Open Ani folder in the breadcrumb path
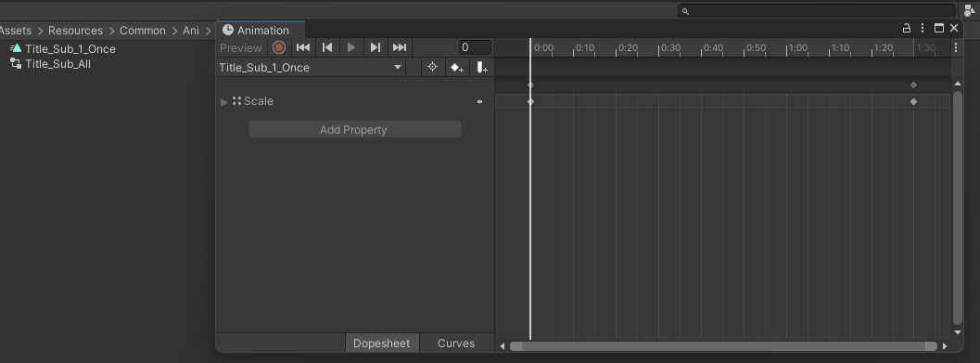 pyautogui.click(x=191, y=31)
